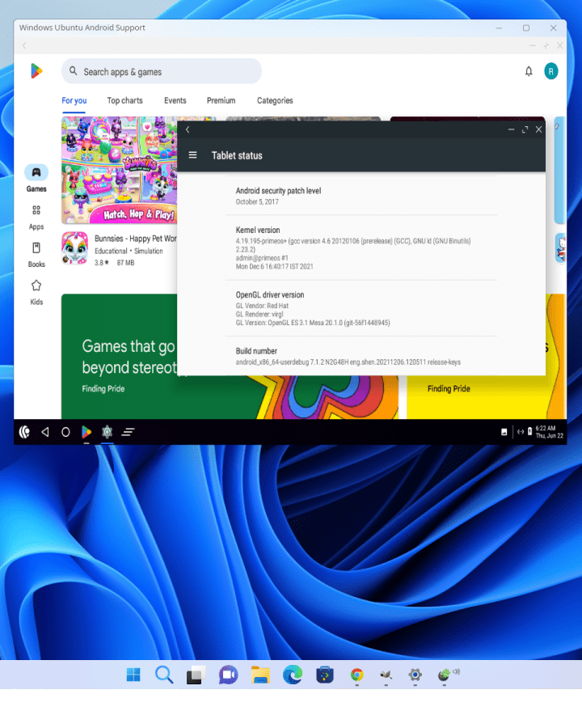Open the Tablet status hamburger menu

coord(192,155)
